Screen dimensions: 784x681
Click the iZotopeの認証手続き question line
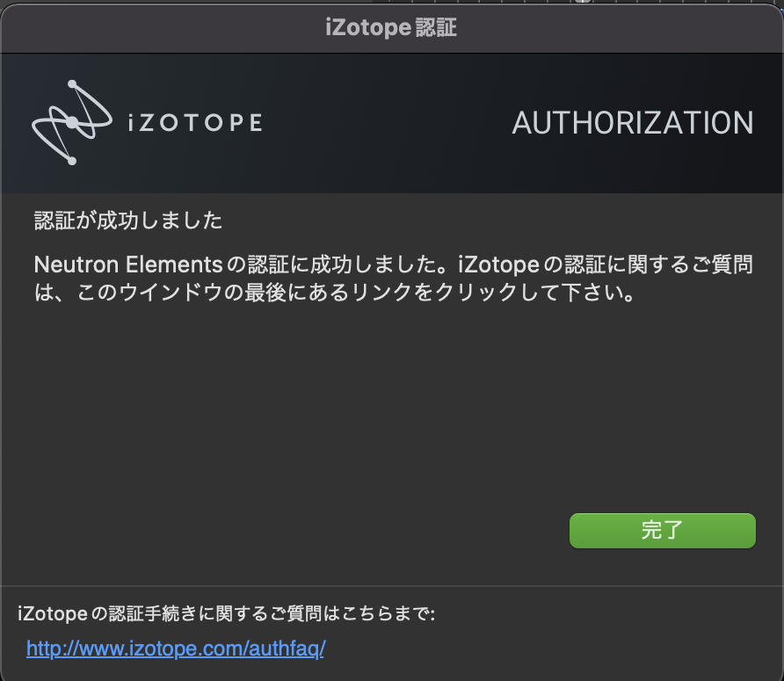coord(226,613)
